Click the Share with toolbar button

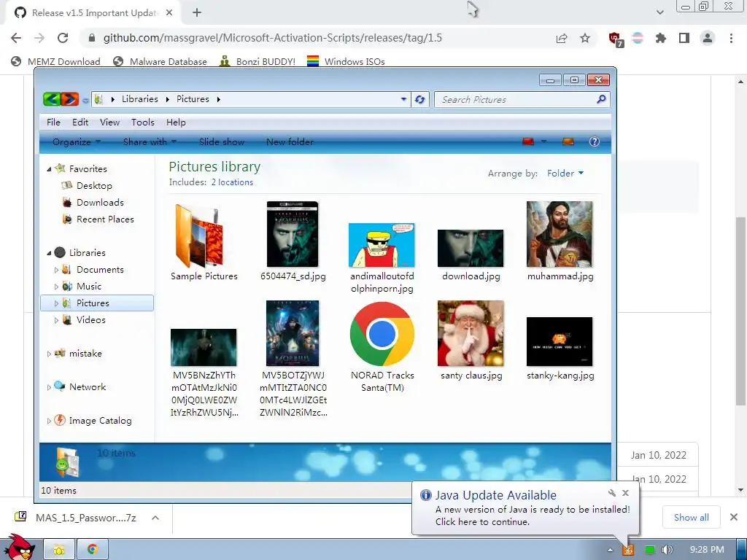(x=150, y=142)
